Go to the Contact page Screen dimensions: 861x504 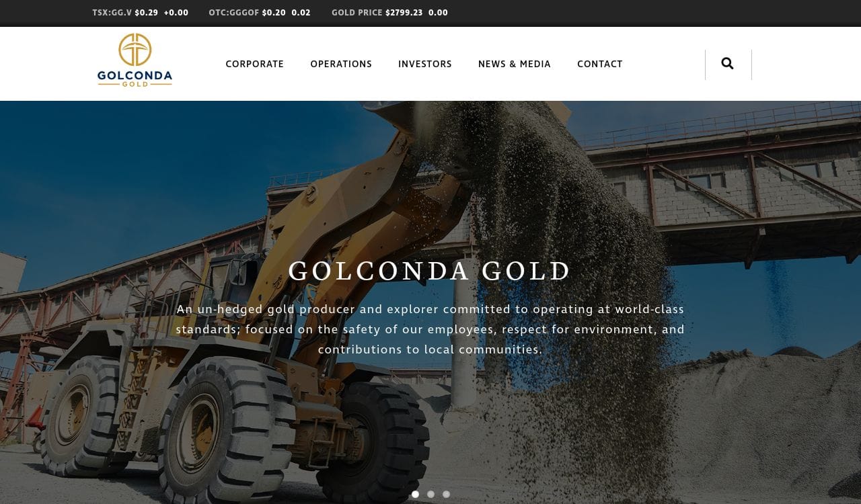(600, 65)
